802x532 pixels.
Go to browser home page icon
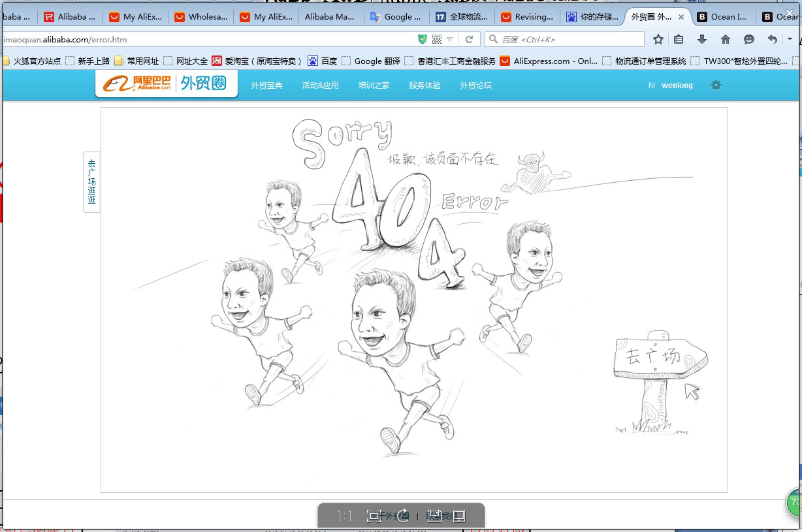tap(726, 40)
